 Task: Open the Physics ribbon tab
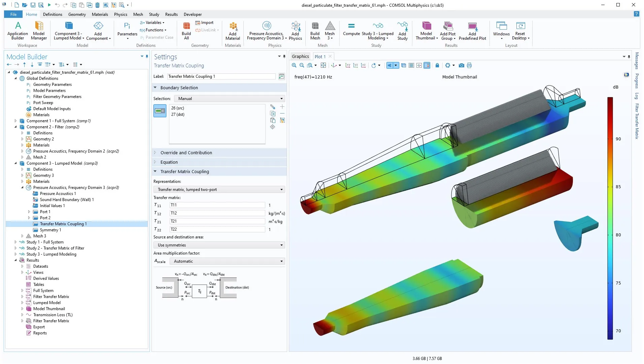[121, 14]
